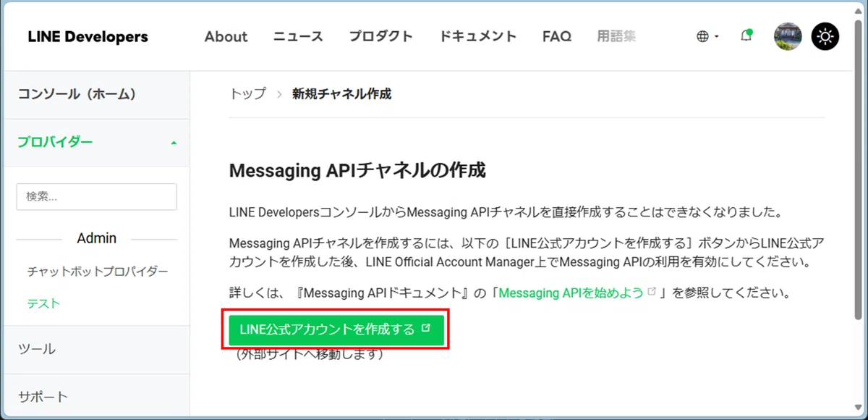The width and height of the screenshot is (868, 420).
Task: Click the トップ breadcrumb link
Action: coord(247,94)
